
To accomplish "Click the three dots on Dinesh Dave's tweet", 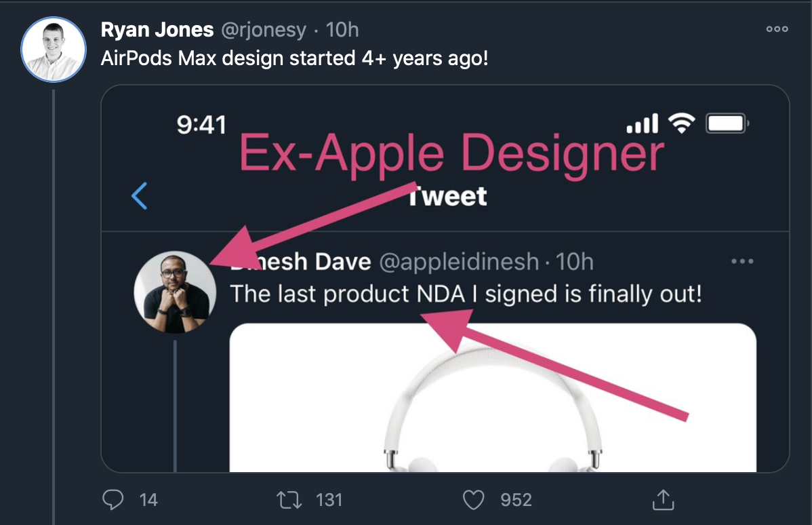I will point(743,261).
